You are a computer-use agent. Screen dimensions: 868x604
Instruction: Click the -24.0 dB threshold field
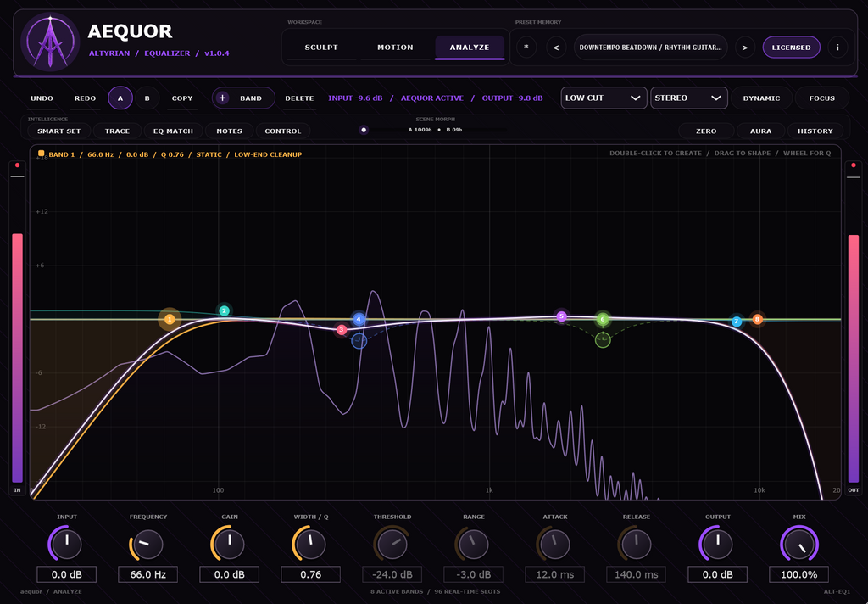coord(392,574)
